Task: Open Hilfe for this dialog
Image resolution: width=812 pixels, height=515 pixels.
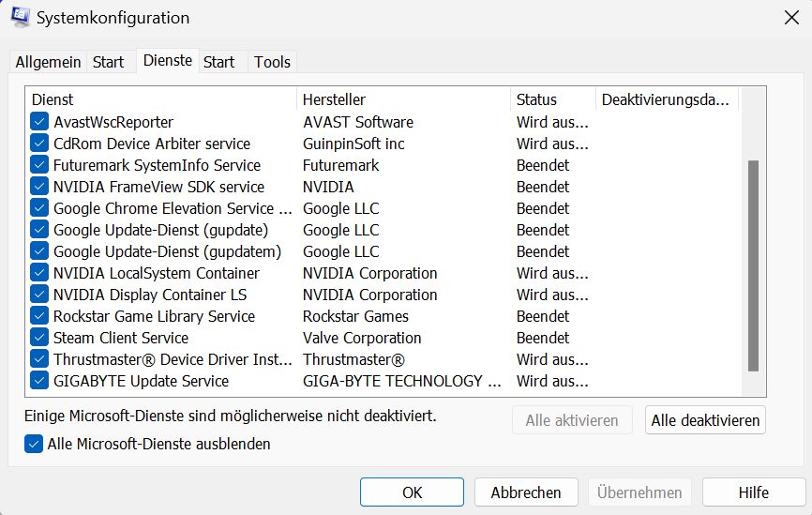Action: click(x=753, y=492)
